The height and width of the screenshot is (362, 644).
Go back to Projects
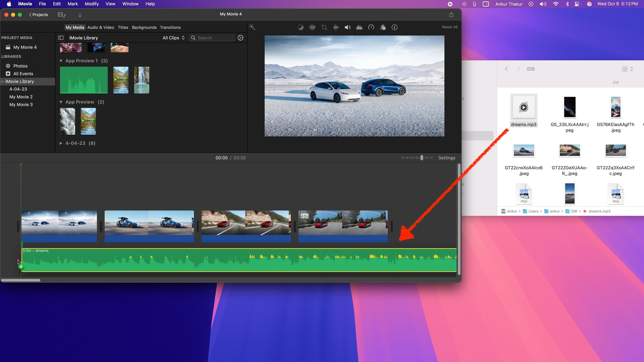[x=39, y=15]
